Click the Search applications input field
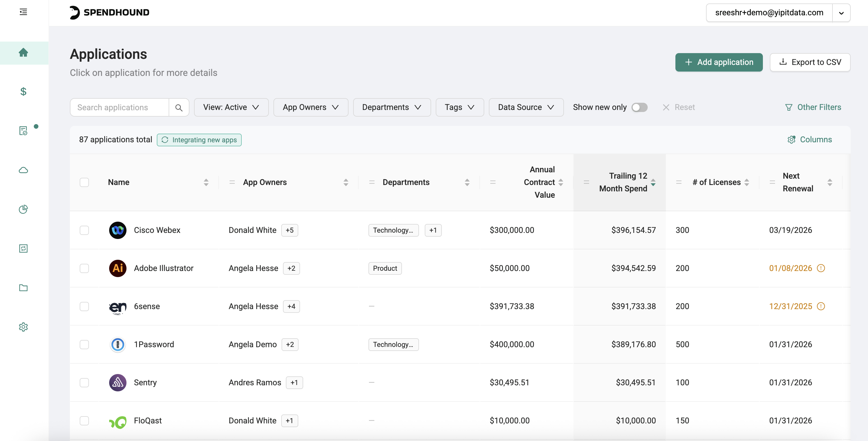The image size is (868, 441). (119, 107)
